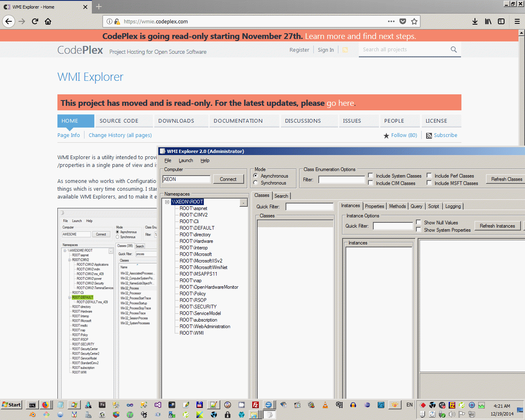This screenshot has width=525, height=420.
Task: Open WMI Explorer Launch menu
Action: point(186,160)
